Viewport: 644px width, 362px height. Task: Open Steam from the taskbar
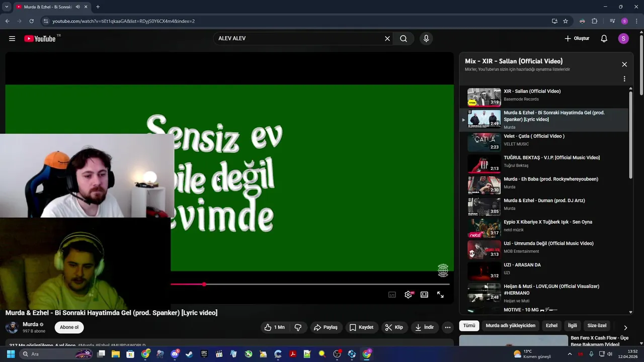click(189, 354)
